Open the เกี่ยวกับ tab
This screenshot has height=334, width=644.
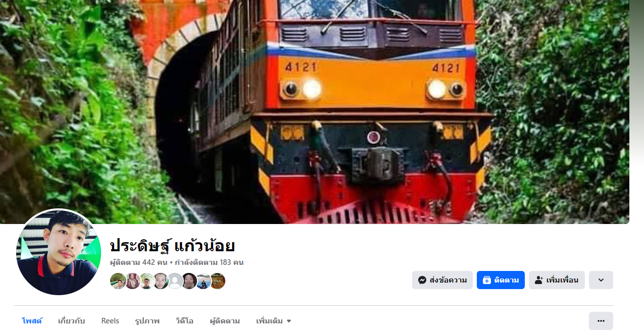coord(72,321)
